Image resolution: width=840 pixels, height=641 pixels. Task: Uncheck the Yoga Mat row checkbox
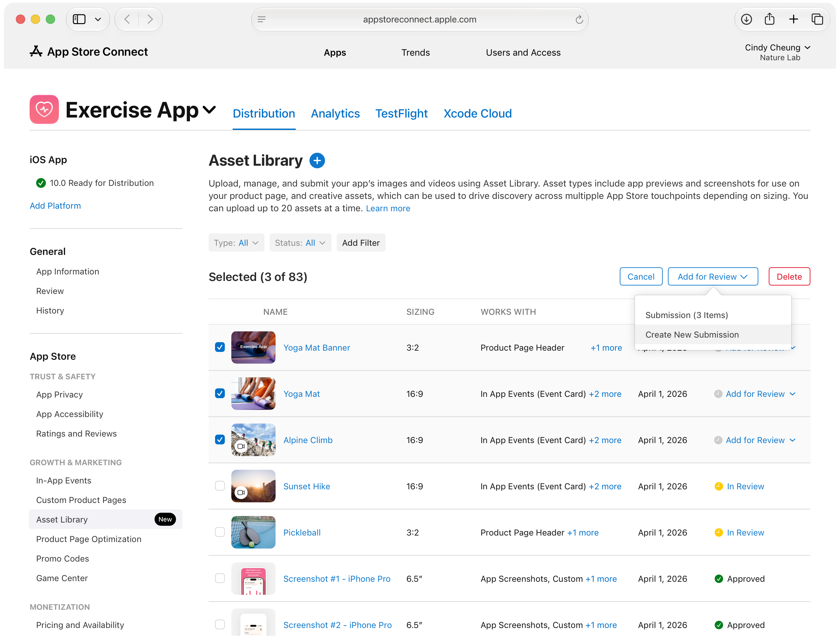pos(220,393)
